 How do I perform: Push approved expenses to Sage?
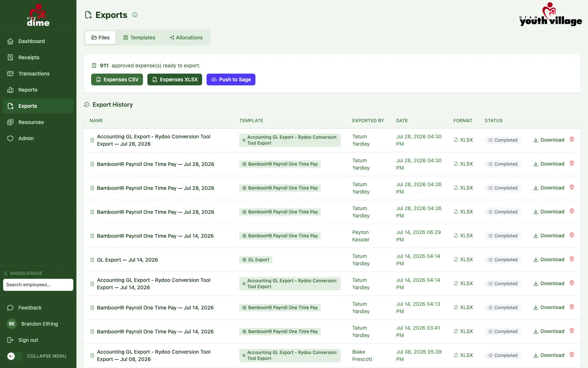tap(231, 79)
